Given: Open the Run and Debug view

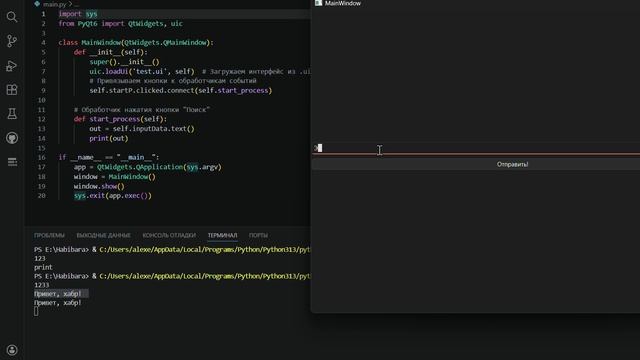Looking at the screenshot, I should (x=12, y=66).
